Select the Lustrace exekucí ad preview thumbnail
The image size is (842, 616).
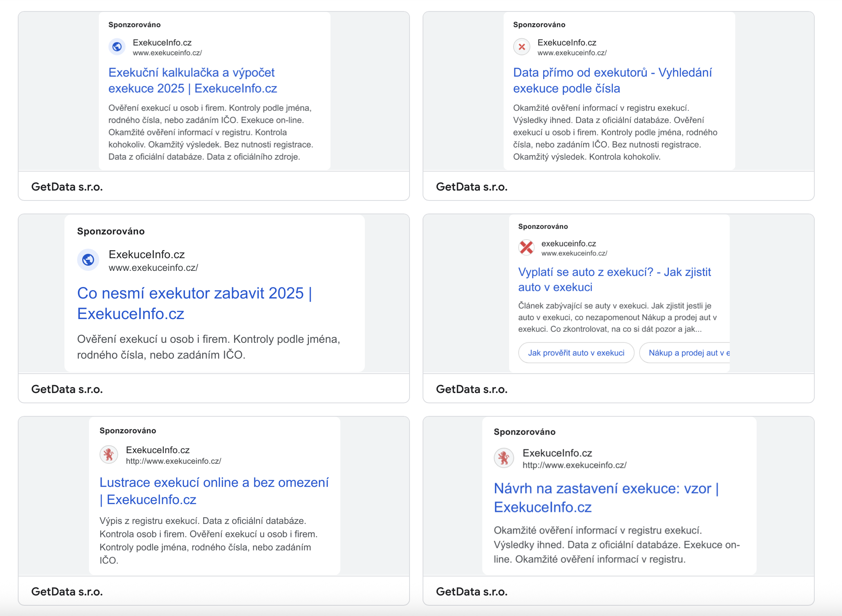pyautogui.click(x=214, y=496)
